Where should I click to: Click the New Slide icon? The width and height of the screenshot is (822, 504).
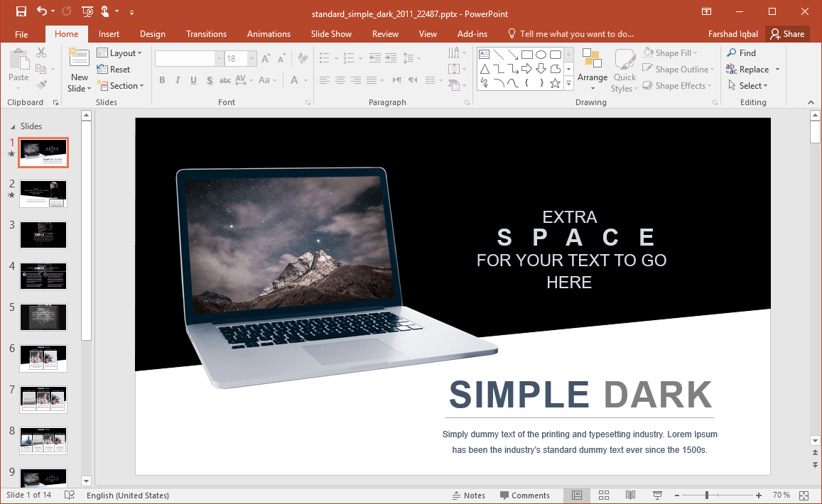point(79,57)
